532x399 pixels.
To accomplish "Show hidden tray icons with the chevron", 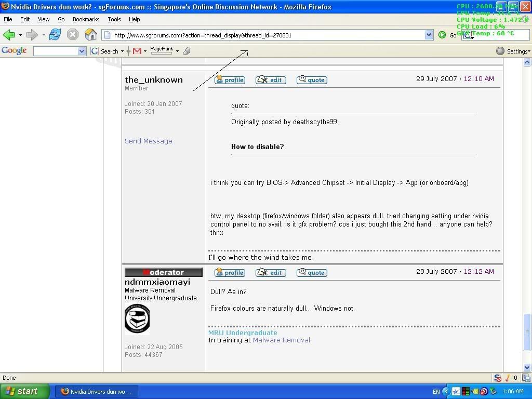I will coord(446,391).
